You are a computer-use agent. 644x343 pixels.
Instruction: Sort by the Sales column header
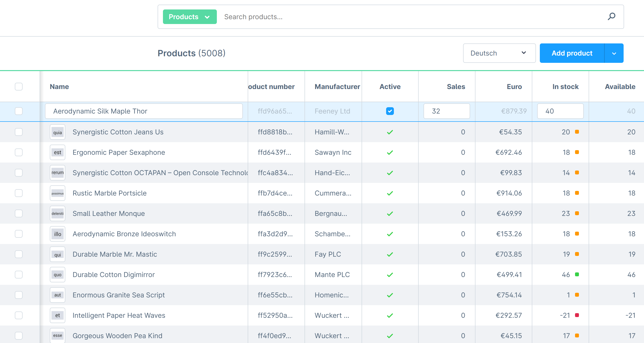tap(456, 86)
